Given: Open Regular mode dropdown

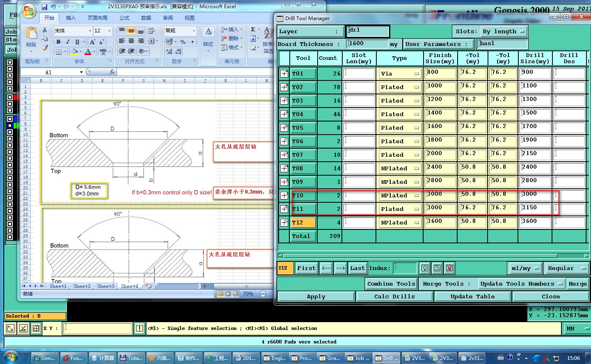Looking at the screenshot, I should (566, 268).
